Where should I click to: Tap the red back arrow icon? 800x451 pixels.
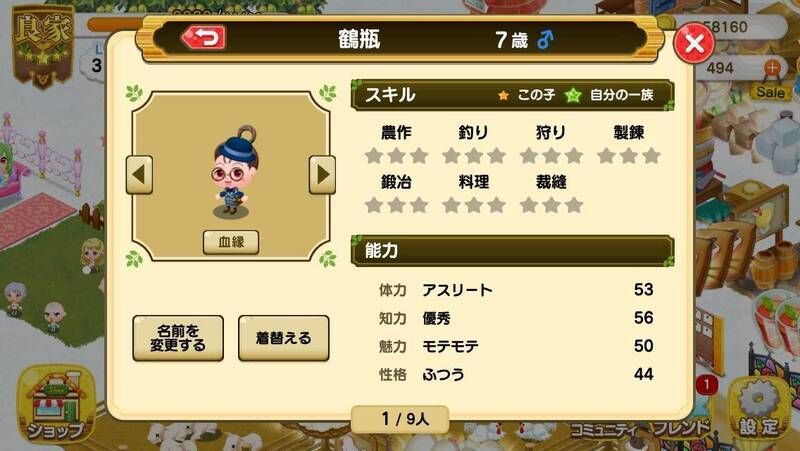204,38
